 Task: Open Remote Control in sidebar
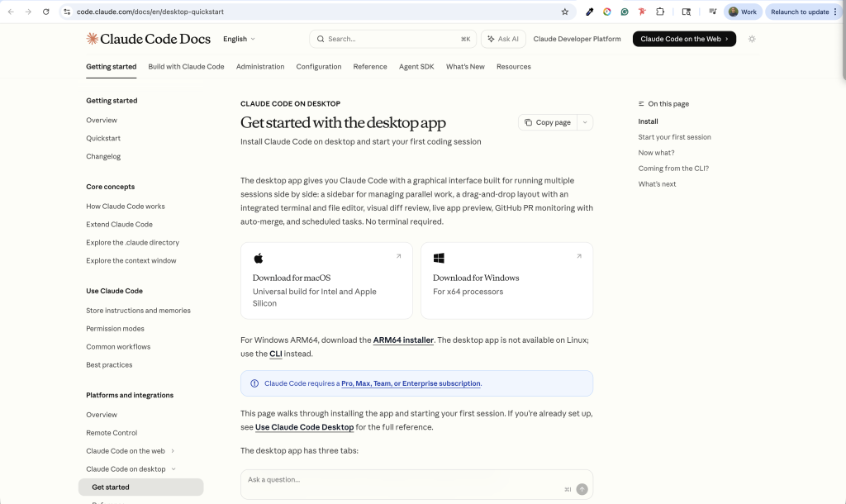coord(112,433)
